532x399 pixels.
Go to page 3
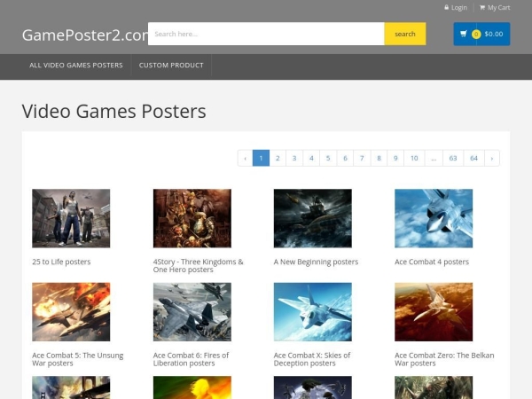pyautogui.click(x=294, y=158)
